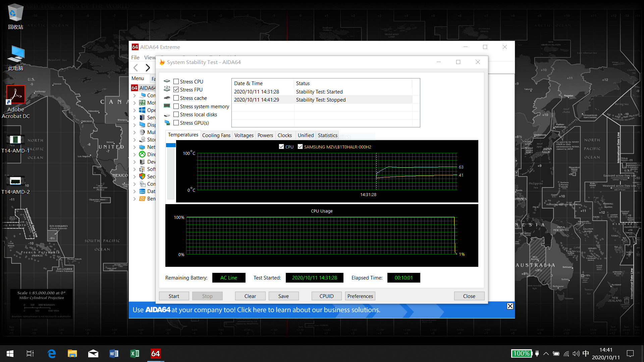Uncheck the Stress FPU option
Image resolution: width=644 pixels, height=362 pixels.
coord(176,89)
